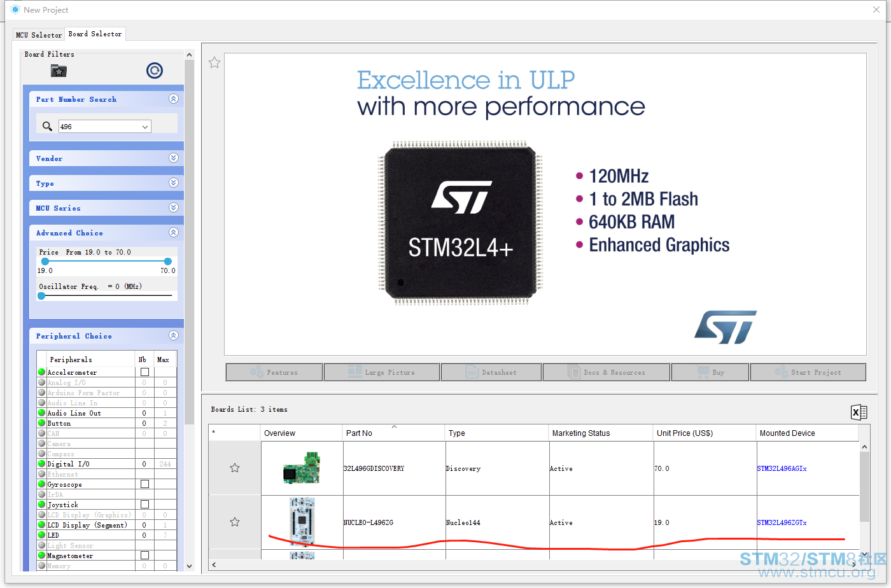Click the maximum price slider handle
The height and width of the screenshot is (588, 891).
pyautogui.click(x=168, y=261)
